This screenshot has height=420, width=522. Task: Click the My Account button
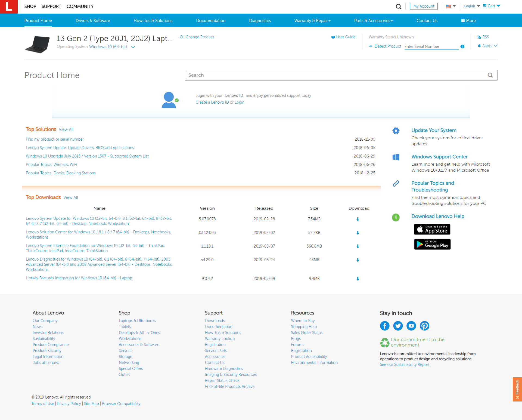pyautogui.click(x=424, y=6)
